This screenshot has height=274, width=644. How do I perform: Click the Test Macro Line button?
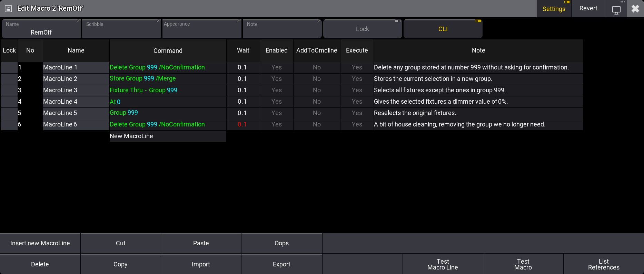[443, 264]
